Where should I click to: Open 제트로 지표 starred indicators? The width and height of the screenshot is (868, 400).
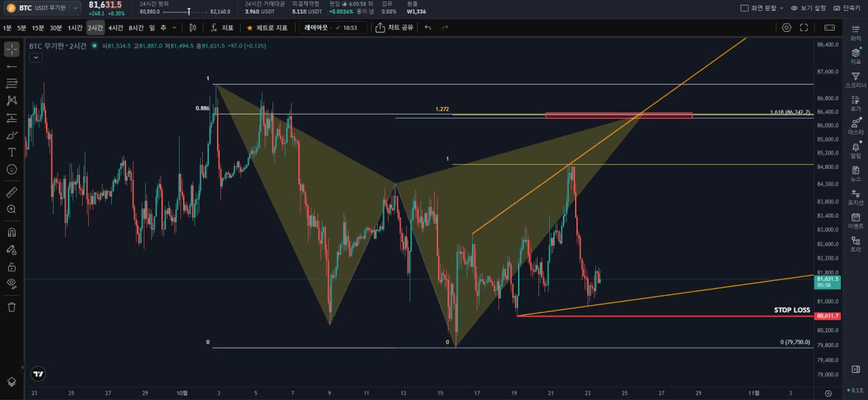[267, 28]
